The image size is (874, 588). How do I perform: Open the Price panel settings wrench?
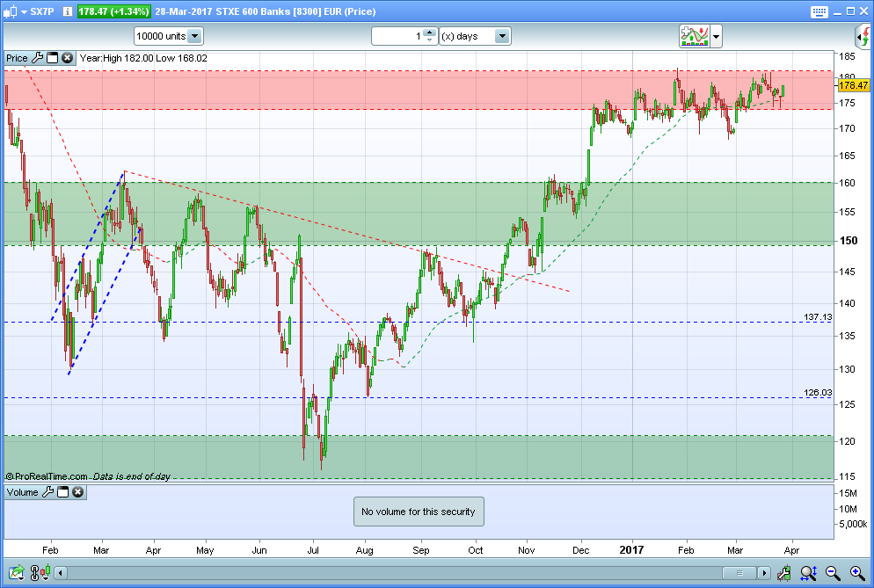click(37, 58)
